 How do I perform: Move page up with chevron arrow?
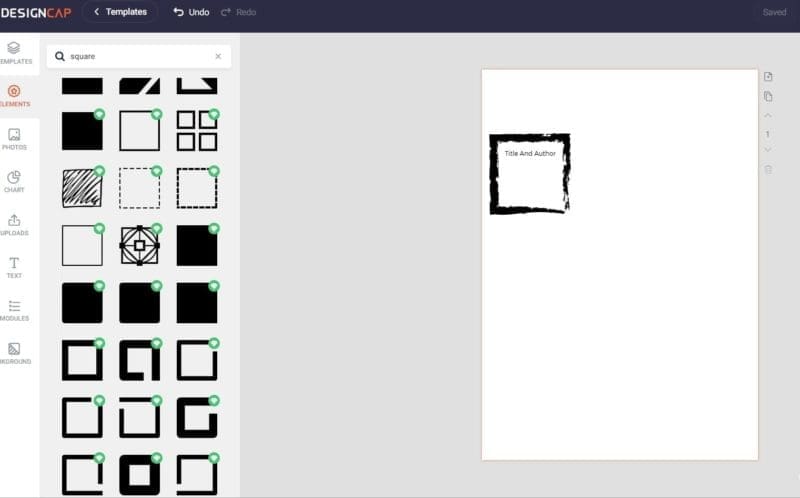(768, 115)
